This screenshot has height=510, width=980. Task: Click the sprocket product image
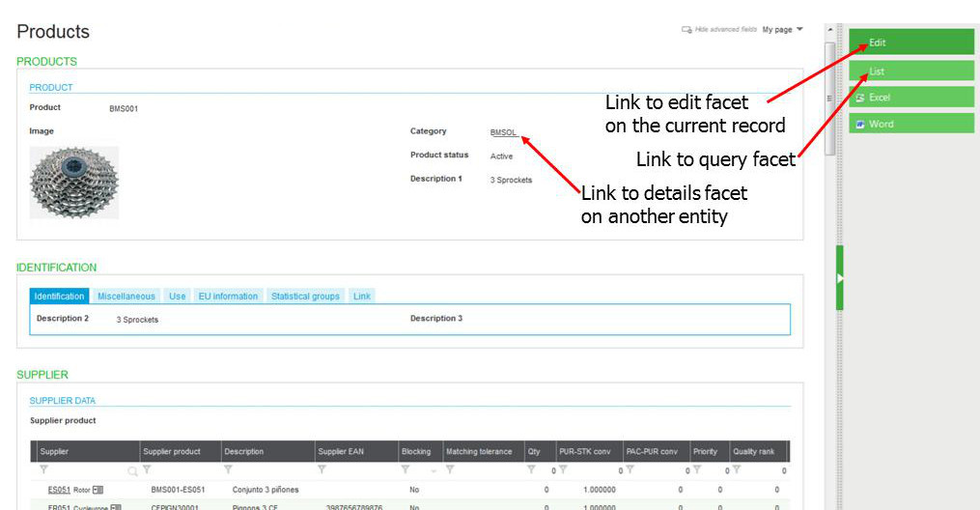(74, 183)
